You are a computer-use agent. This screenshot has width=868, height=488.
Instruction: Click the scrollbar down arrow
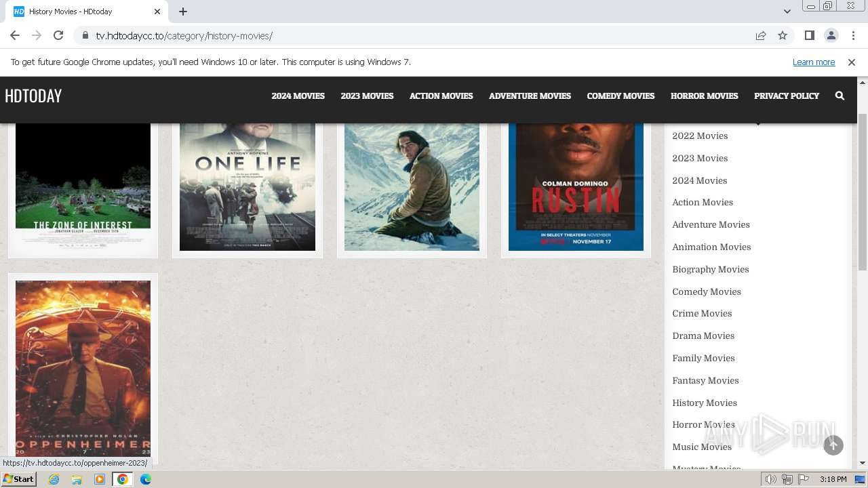click(x=863, y=464)
